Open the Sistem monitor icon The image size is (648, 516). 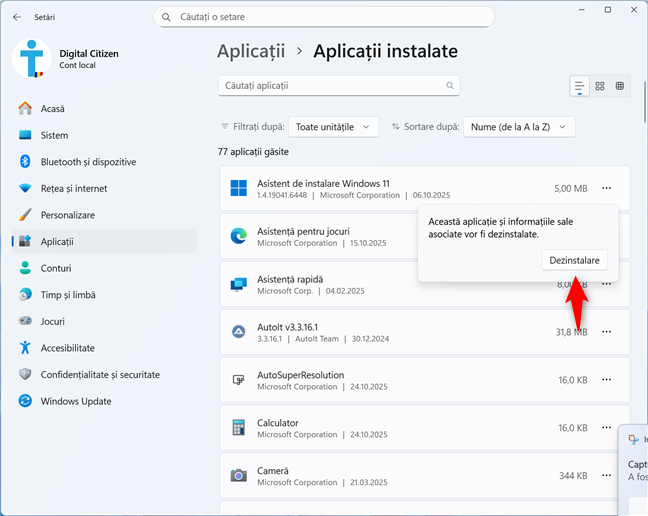tap(25, 135)
